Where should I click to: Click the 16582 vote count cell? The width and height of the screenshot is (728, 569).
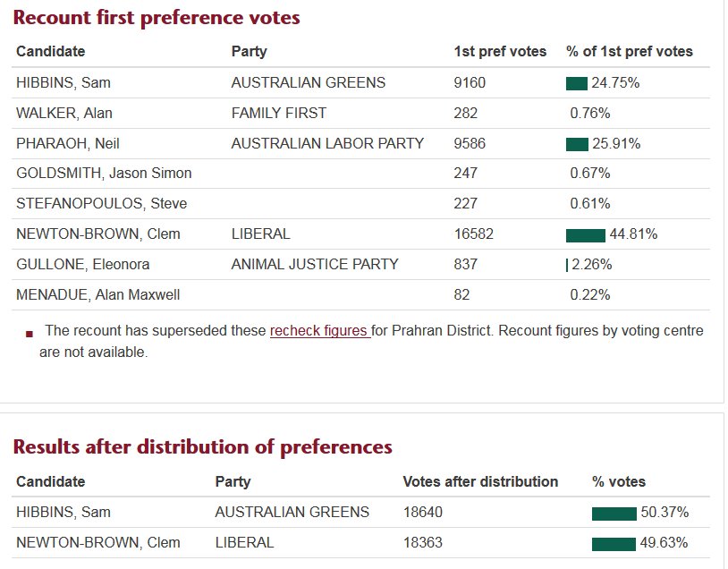(473, 235)
